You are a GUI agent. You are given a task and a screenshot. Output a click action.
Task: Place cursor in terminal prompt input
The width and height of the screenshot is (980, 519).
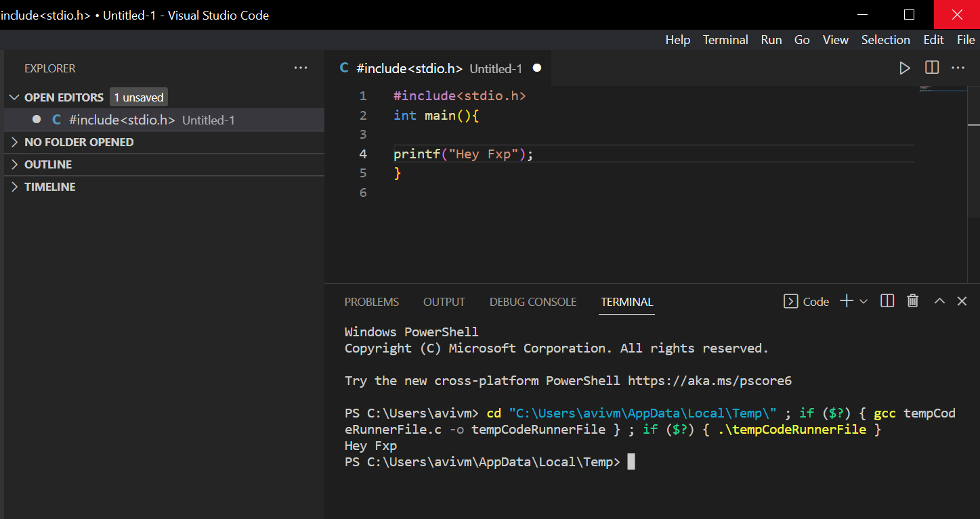[631, 462]
